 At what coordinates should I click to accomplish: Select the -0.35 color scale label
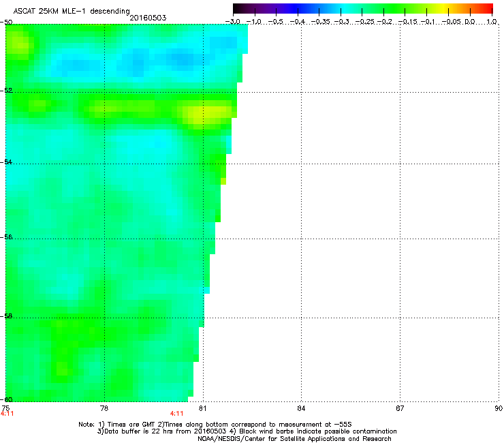(321, 22)
